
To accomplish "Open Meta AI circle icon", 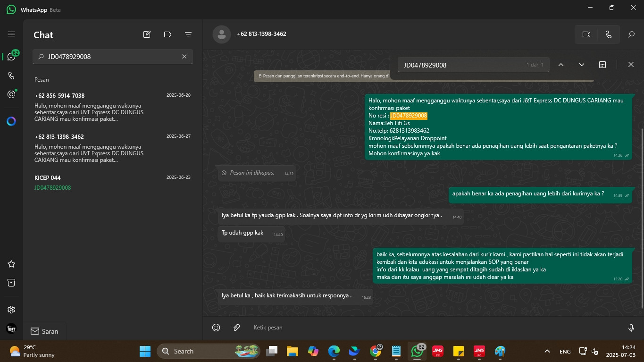I will click(11, 121).
